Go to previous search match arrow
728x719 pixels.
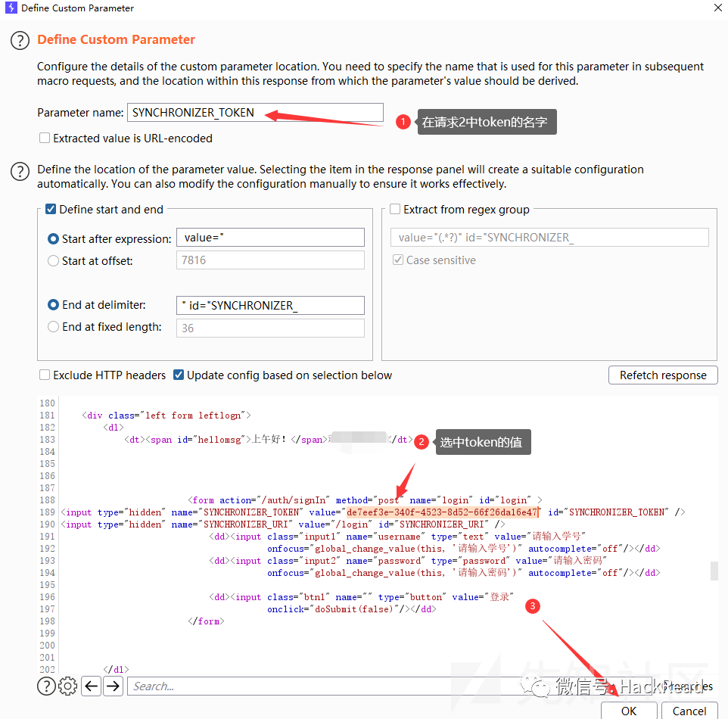tap(92, 686)
